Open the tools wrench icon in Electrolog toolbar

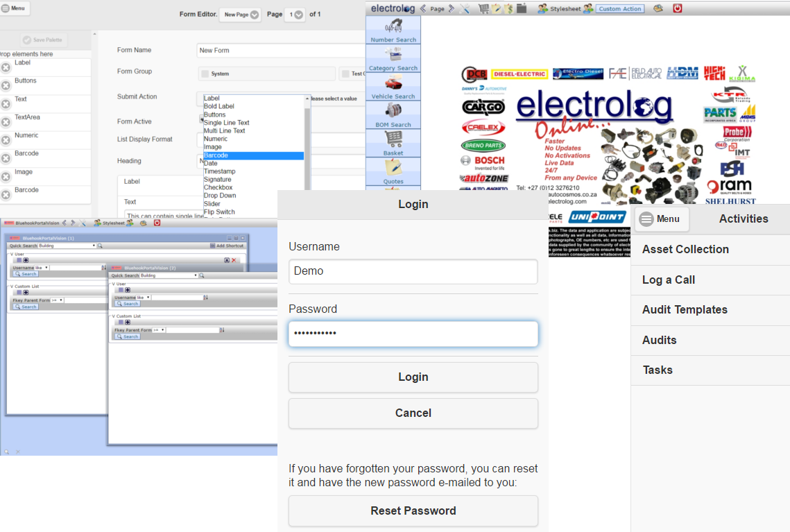465,8
